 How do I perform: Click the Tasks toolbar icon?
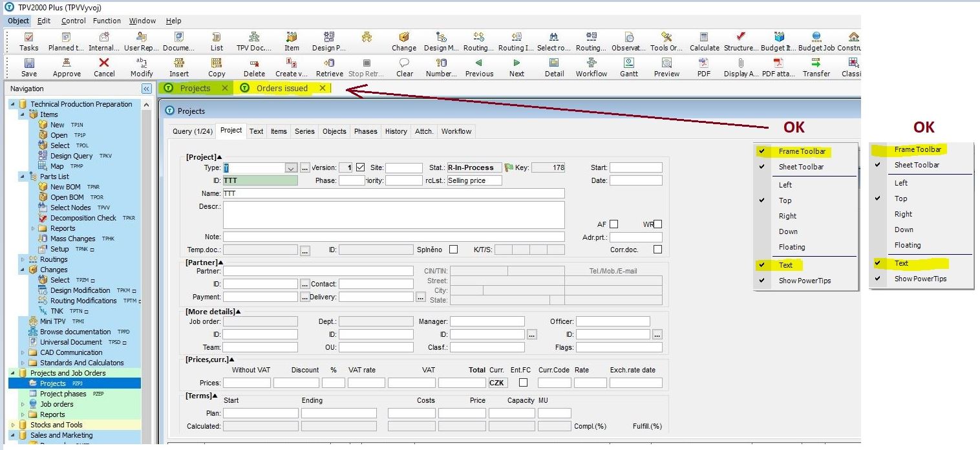coord(29,37)
